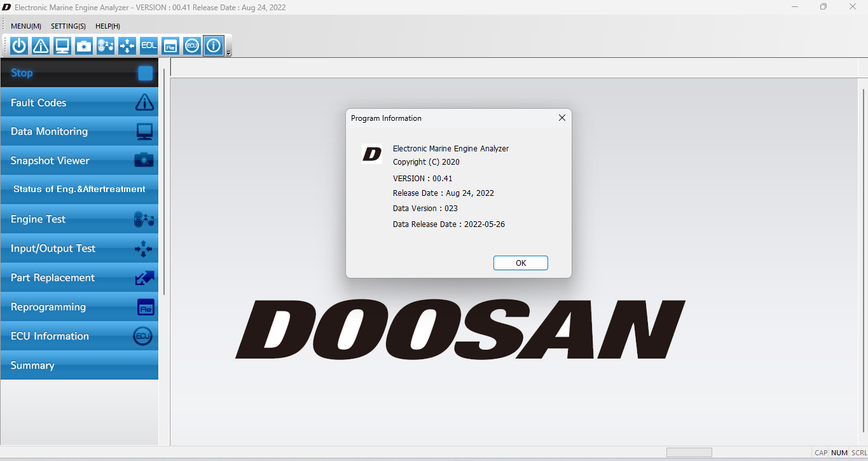
Task: Select Summary in the sidebar
Action: coord(79,366)
